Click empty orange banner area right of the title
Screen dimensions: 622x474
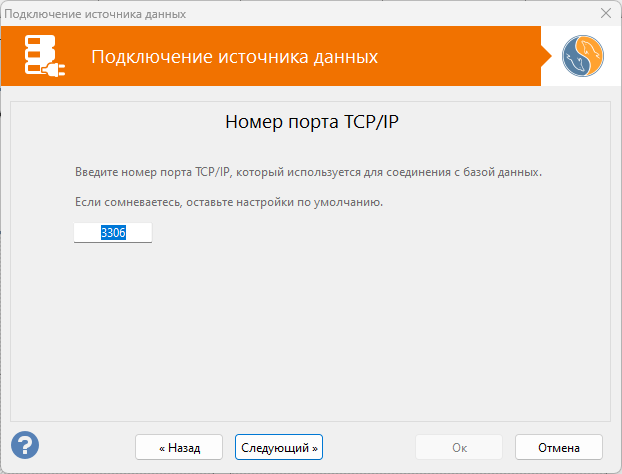[x=460, y=56]
